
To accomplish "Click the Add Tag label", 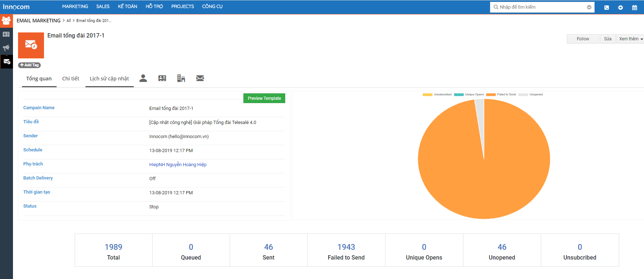I will (30, 65).
